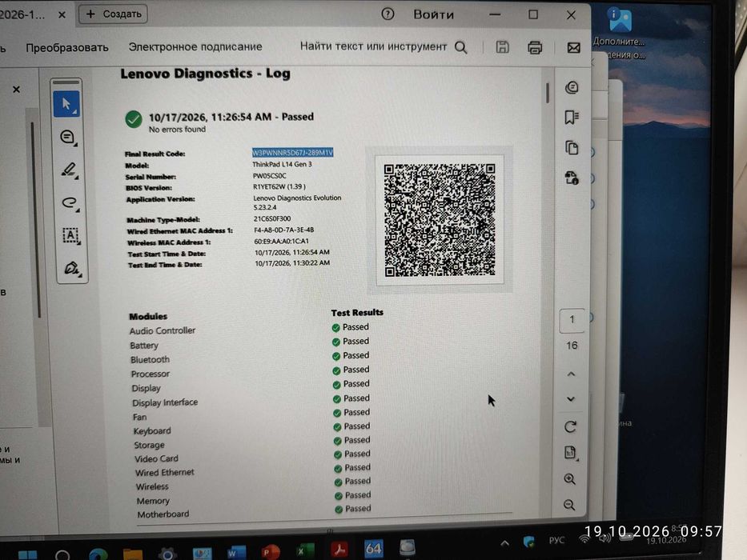Open the protection lock info icon

(571, 178)
